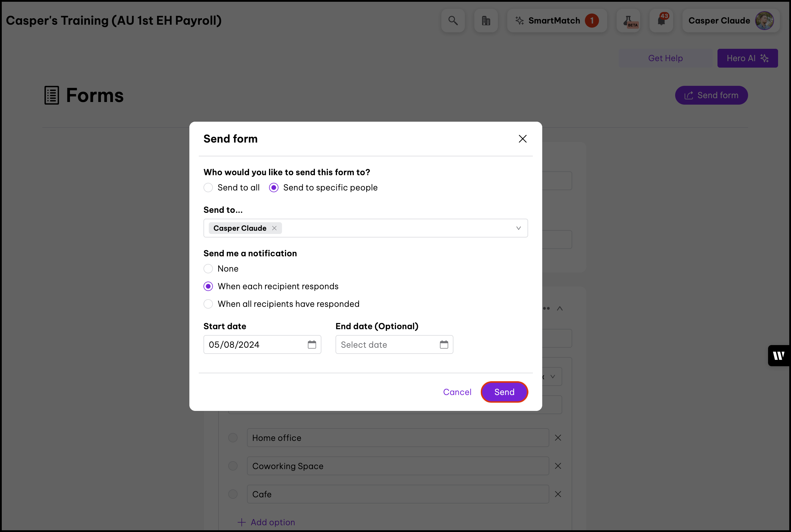Remove Casper Claude recipient tag
This screenshot has height=532, width=791.
tap(274, 228)
